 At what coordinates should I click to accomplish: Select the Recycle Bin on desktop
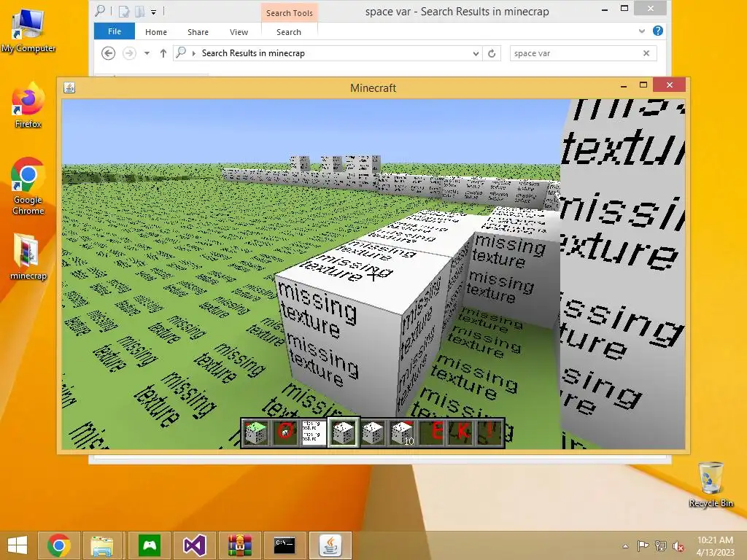click(711, 485)
